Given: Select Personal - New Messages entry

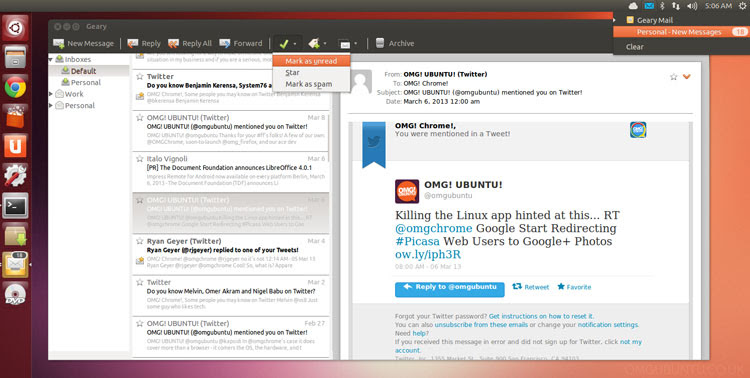Looking at the screenshot, I should tap(682, 32).
